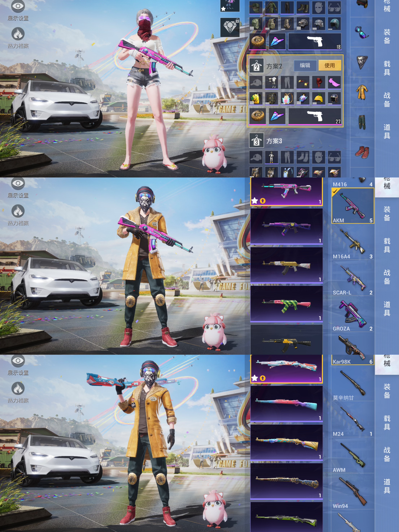The height and width of the screenshot is (532, 399).
Task: Choose the yellow trench coat equipment item
Action: click(362, 92)
